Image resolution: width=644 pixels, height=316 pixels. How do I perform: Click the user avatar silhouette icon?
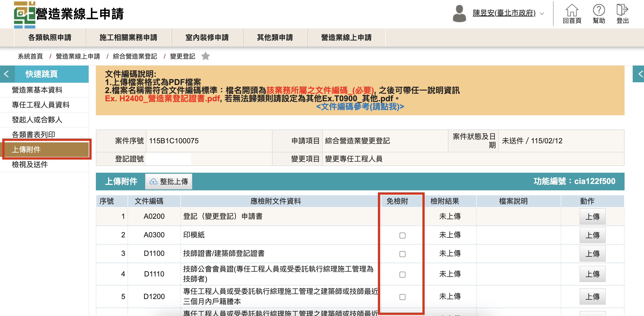(459, 14)
